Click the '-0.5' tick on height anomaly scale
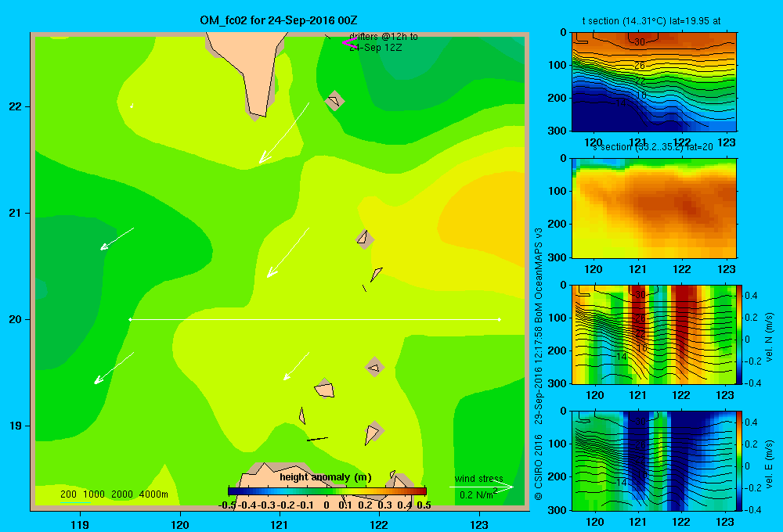The image size is (783, 532). pyautogui.click(x=227, y=505)
